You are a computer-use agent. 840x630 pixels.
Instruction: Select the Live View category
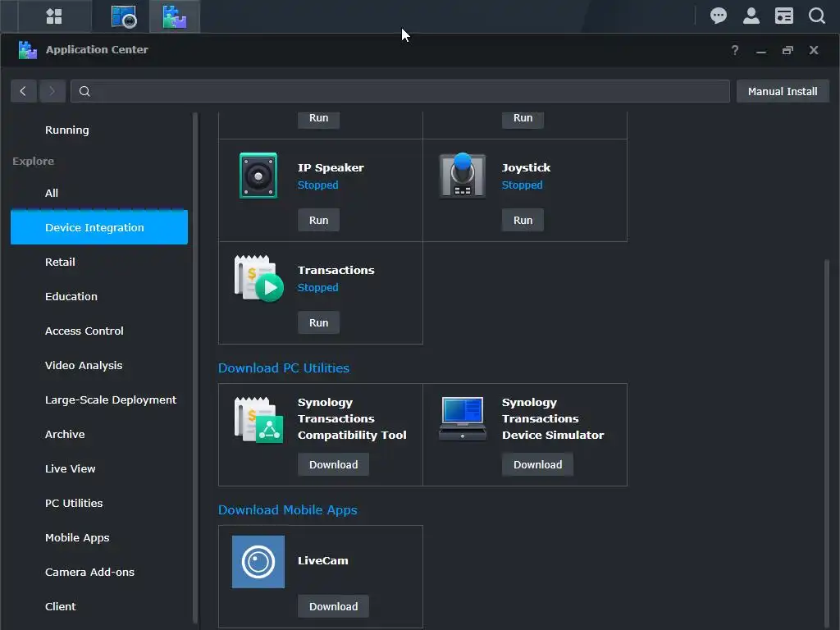click(x=99, y=468)
